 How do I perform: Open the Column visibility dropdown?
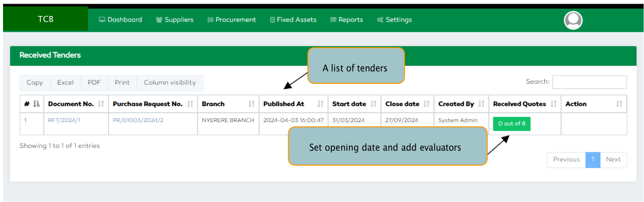pos(170,83)
